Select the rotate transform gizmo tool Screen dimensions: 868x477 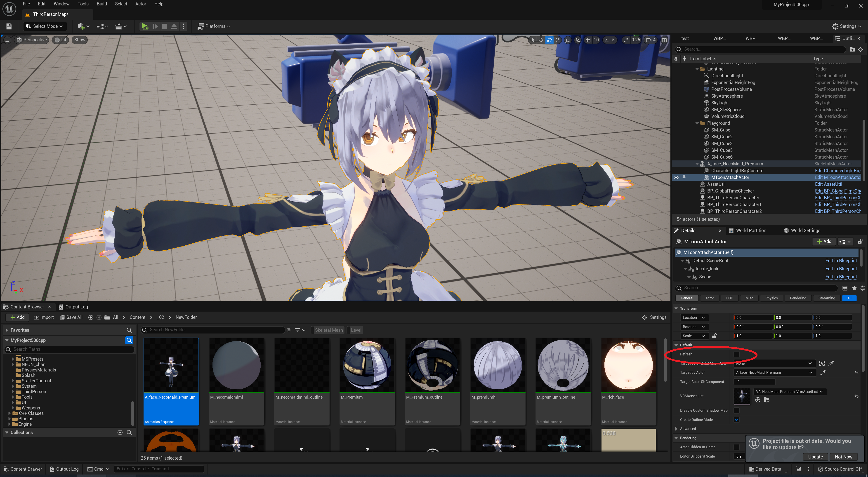pyautogui.click(x=549, y=40)
